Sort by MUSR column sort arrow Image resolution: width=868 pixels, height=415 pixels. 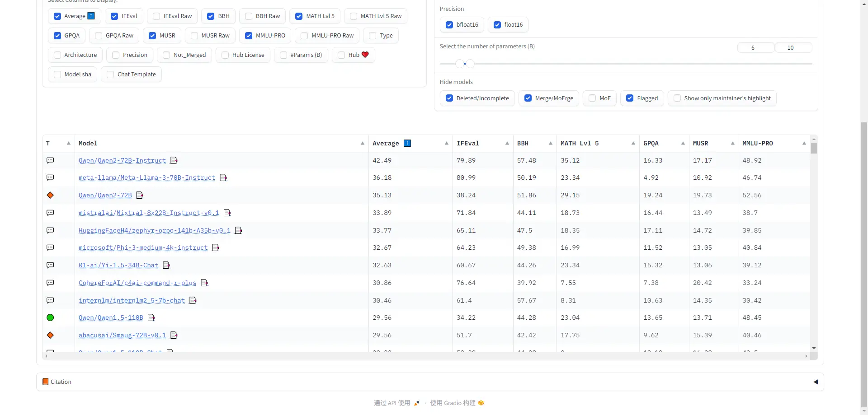[x=733, y=143]
